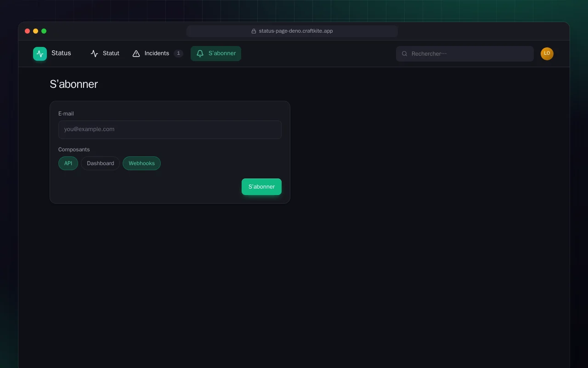
Task: Click the pulse icon beside Statut
Action: pos(95,54)
